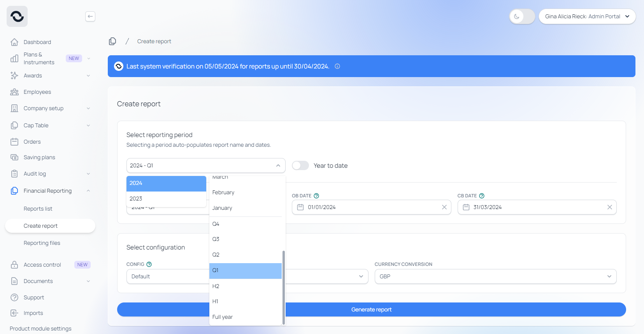Screen dimensions: 644x334
Task: Click the OB DATE help icon
Action: tap(316, 196)
